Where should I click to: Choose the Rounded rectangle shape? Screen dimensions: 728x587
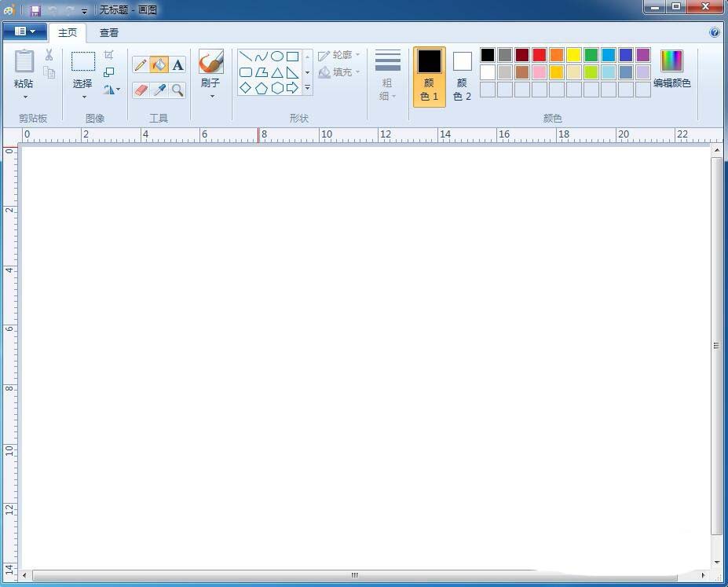pos(246,72)
